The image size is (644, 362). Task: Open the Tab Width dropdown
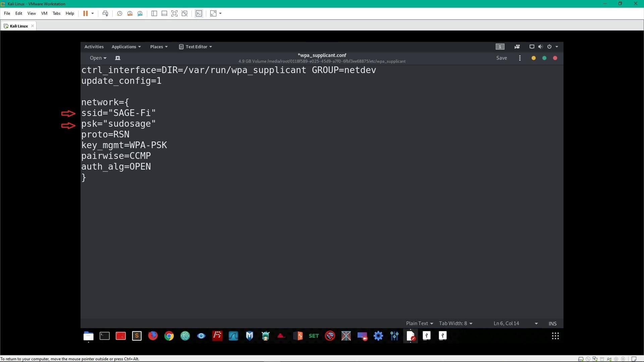455,323
